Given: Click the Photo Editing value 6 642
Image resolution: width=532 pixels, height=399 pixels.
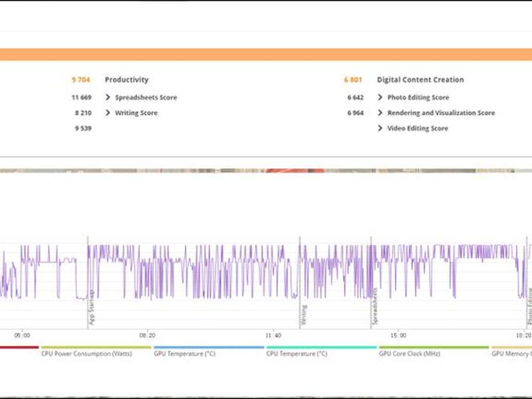Looking at the screenshot, I should click(x=355, y=97).
